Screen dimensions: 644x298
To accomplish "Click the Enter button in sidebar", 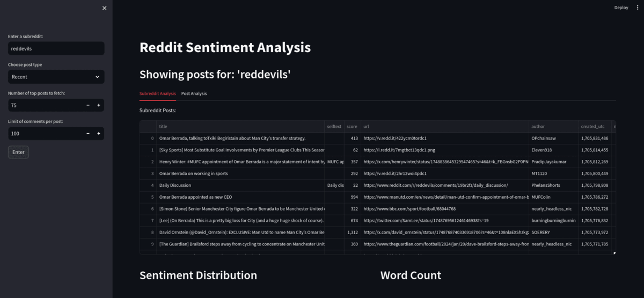I will pos(18,152).
